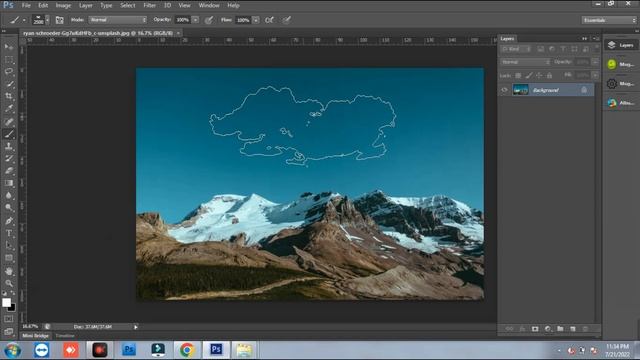
Task: Select the Healing Brush tool
Action: tap(9, 121)
